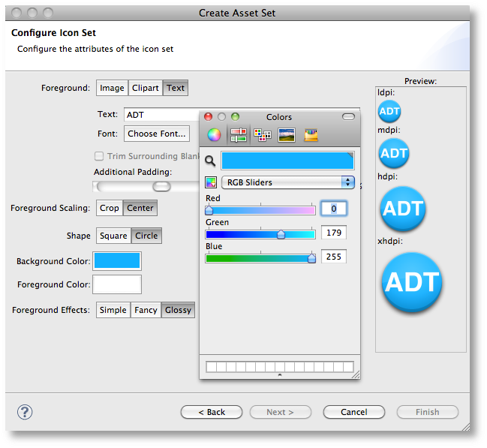Close the Colors panel
The height and width of the screenshot is (448, 487).
tap(208, 117)
